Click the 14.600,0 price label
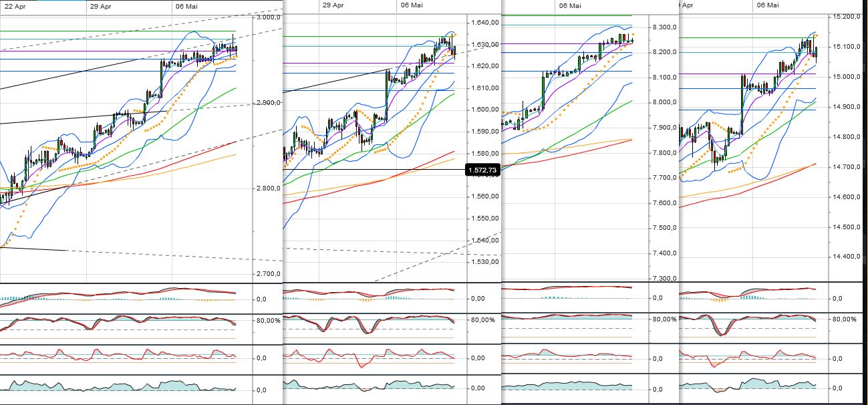Viewport: 868px width, 405px height. (846, 197)
